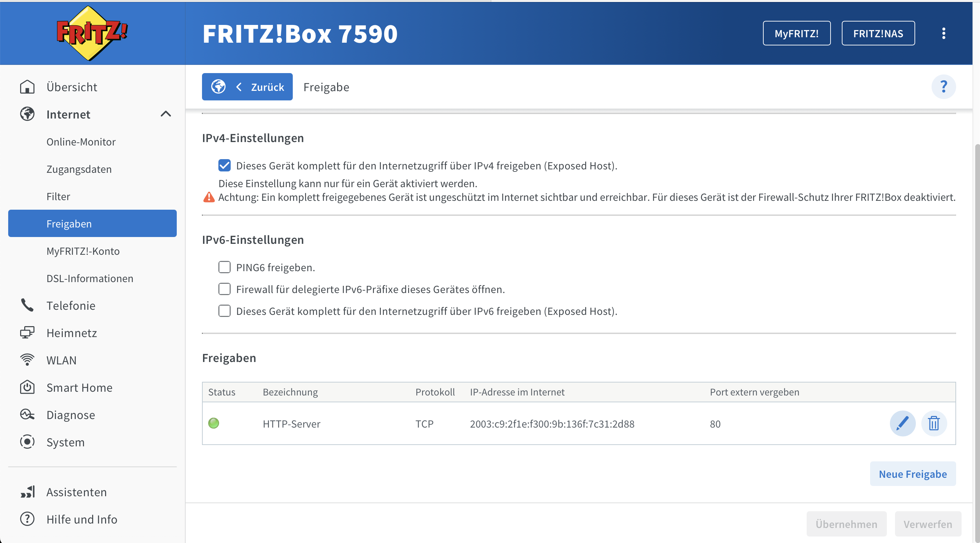Click the green status indicator for HTTP-Server

(214, 423)
